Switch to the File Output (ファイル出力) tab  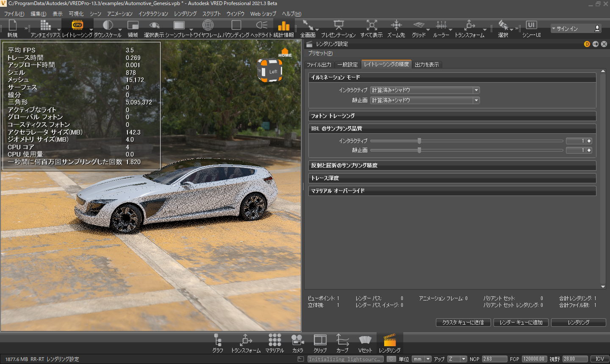[x=319, y=65]
